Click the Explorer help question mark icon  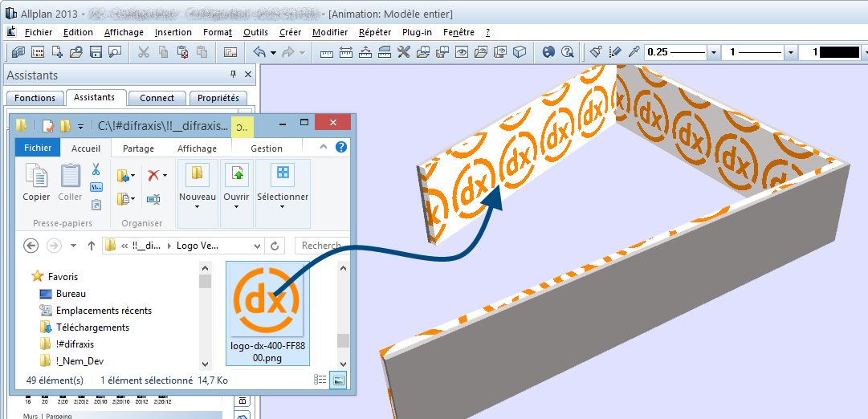click(x=341, y=147)
